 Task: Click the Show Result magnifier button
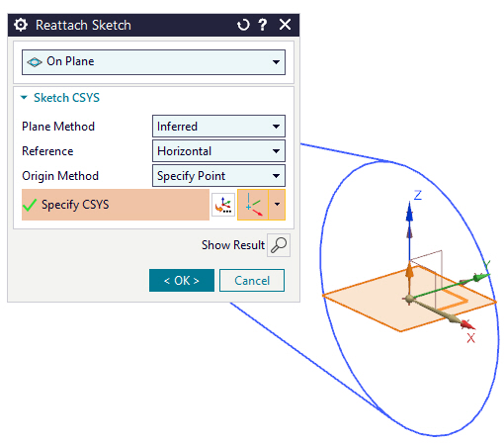(x=279, y=245)
